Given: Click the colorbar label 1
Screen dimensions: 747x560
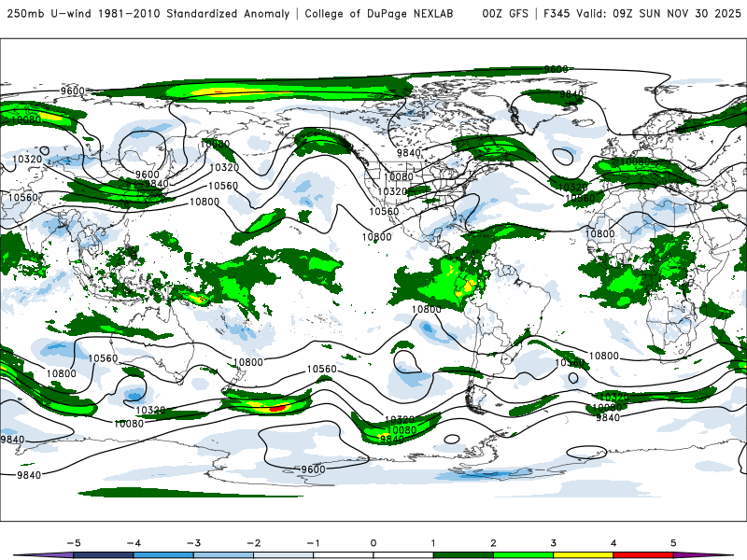Looking at the screenshot, I should tap(433, 543).
